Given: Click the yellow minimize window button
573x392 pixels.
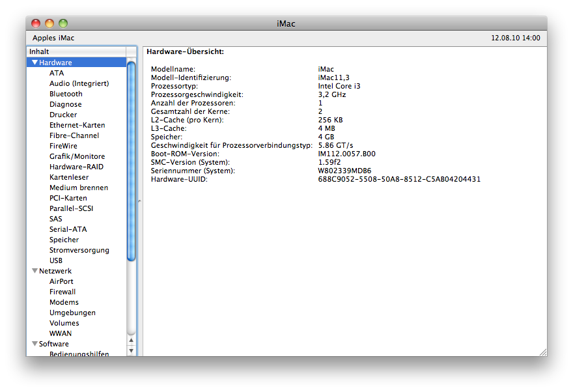Looking at the screenshot, I should pyautogui.click(x=49, y=23).
